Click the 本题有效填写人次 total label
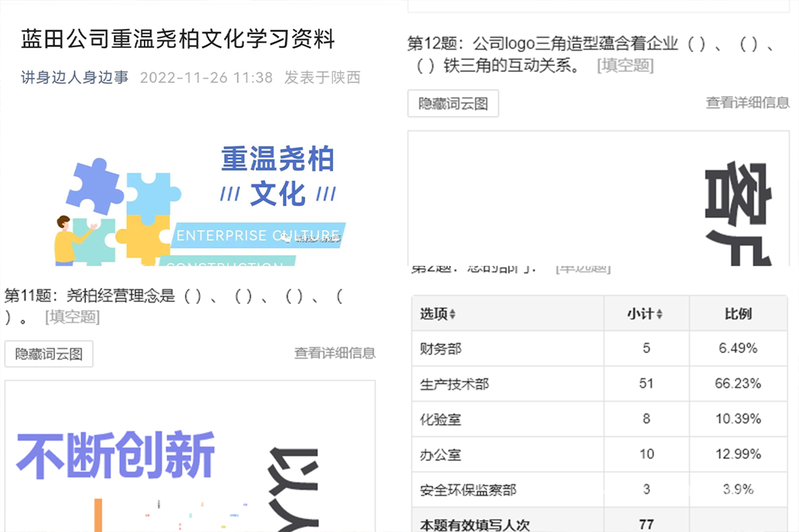The image size is (799, 532). [x=475, y=525]
